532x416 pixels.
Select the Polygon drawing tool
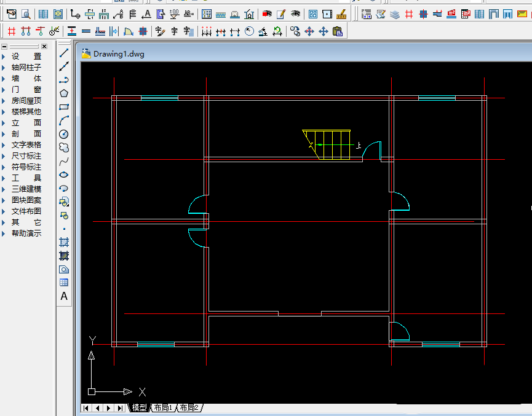(x=64, y=93)
